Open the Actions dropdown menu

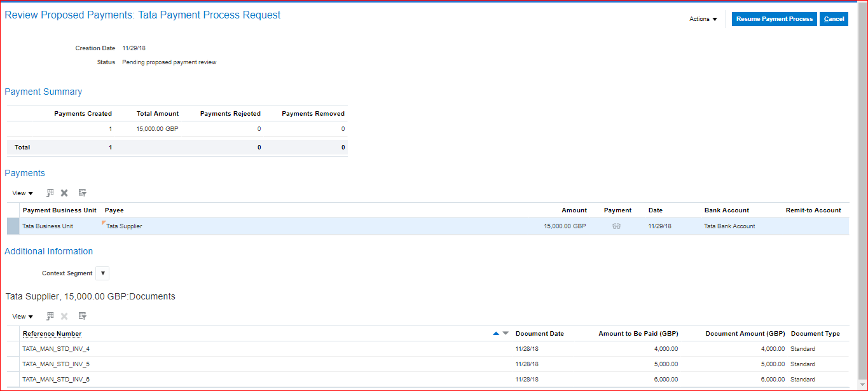(703, 19)
